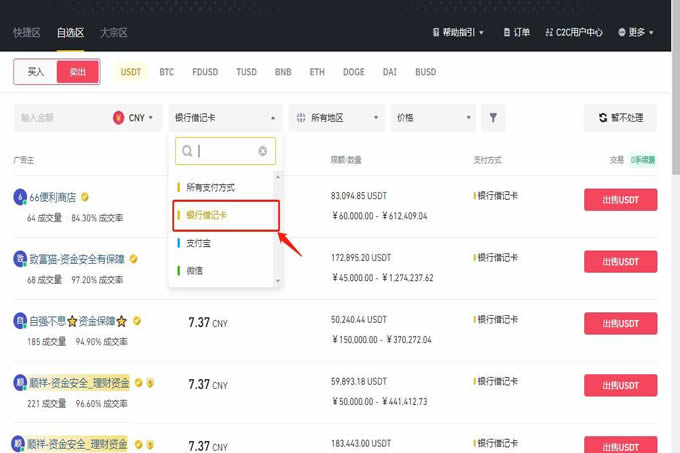
Task: Click the filter funnel icon
Action: (493, 117)
